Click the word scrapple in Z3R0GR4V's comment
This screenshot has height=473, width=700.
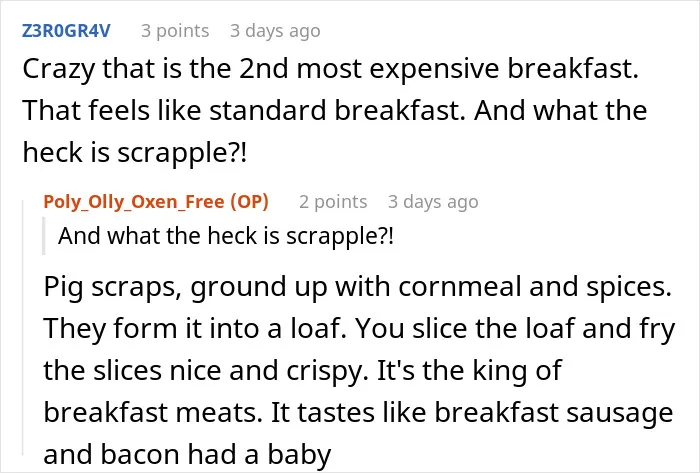click(x=181, y=153)
